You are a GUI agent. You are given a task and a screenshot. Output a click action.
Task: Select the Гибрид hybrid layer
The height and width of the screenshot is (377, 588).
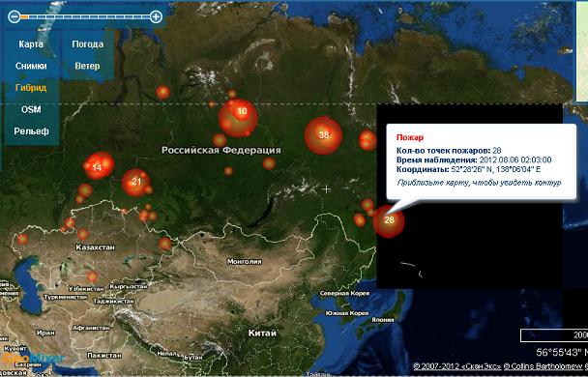31,88
